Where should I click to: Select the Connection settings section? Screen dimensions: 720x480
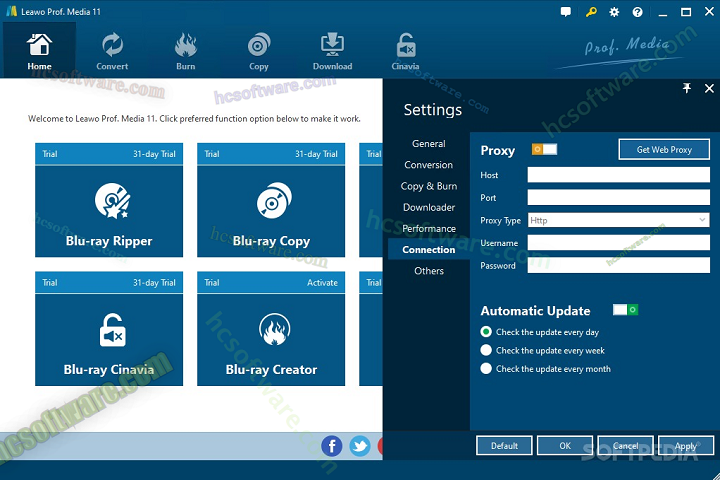tap(428, 249)
